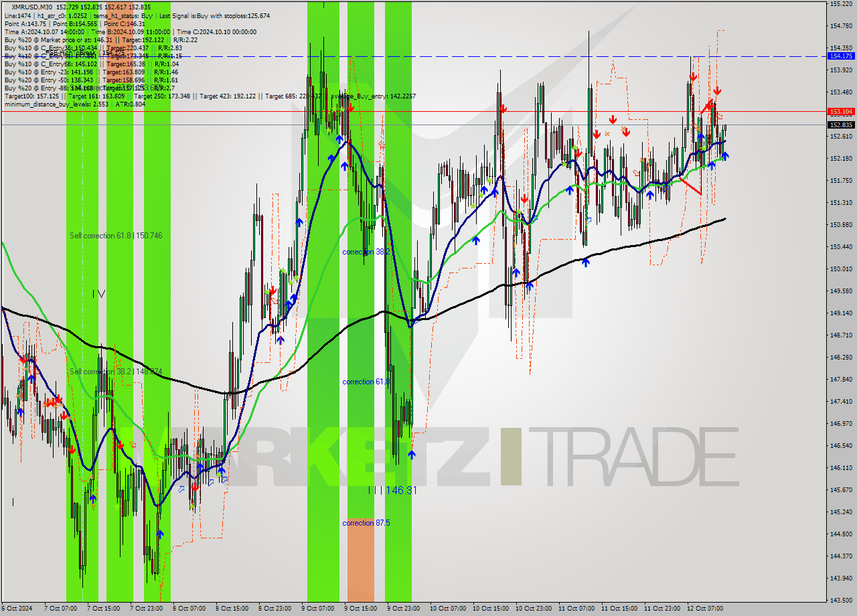Screen dimensions: 857x616
Task: Click 155.220 on the price axis
Action: [841, 4]
